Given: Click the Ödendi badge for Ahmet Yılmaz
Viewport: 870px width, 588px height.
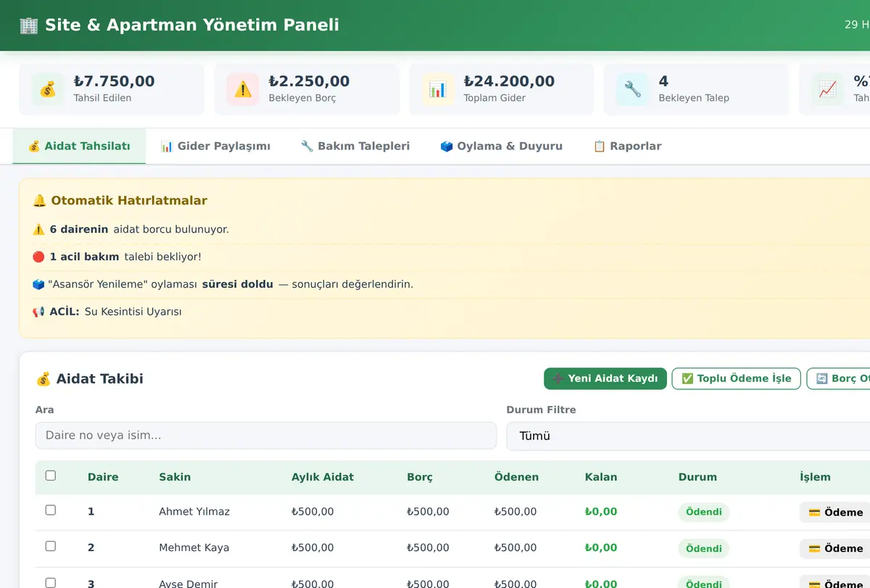Looking at the screenshot, I should pyautogui.click(x=704, y=512).
